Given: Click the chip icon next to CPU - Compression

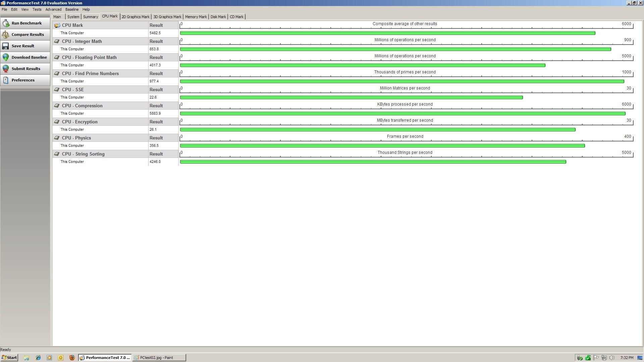Looking at the screenshot, I should coord(57,106).
